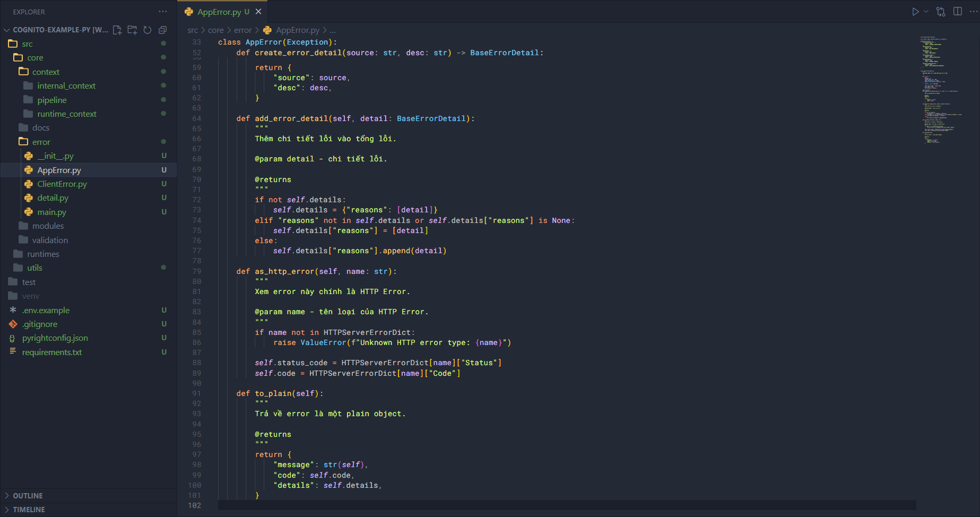The image size is (980, 517).
Task: Collapse the COGNITO-EXAMPLE-PY workspace root
Action: tap(7, 30)
